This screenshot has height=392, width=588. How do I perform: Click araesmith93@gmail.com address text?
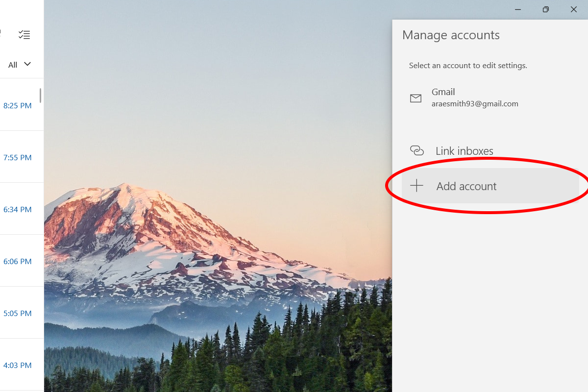(x=475, y=104)
